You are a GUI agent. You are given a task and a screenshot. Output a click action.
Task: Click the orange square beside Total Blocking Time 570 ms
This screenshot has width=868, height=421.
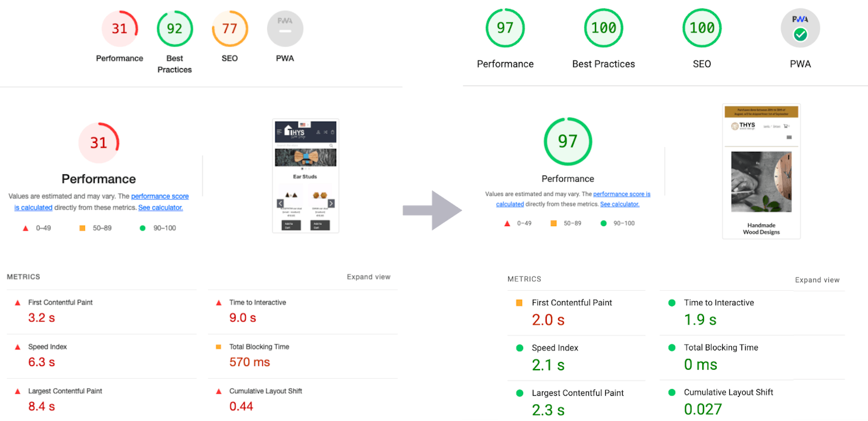[x=219, y=347]
